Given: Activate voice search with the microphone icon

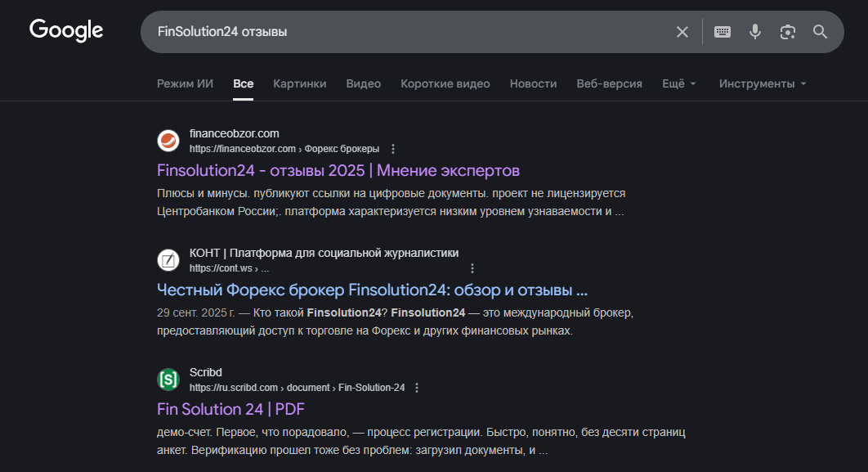Looking at the screenshot, I should 754,31.
